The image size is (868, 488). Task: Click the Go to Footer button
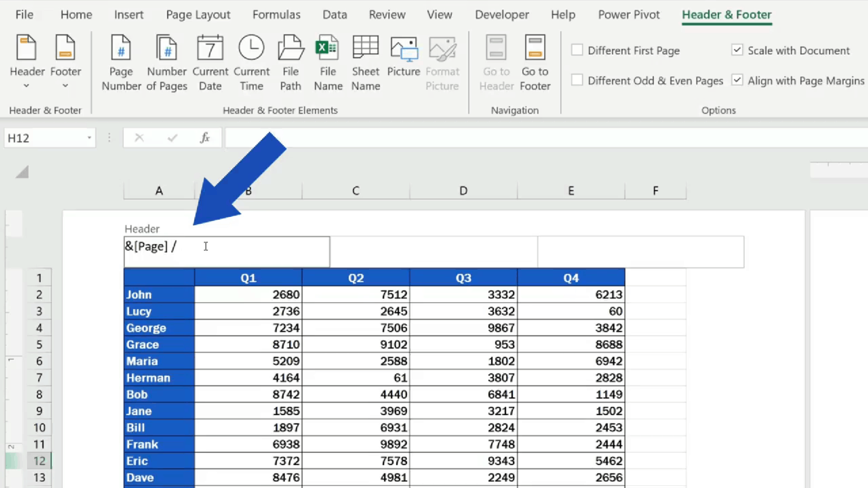535,62
